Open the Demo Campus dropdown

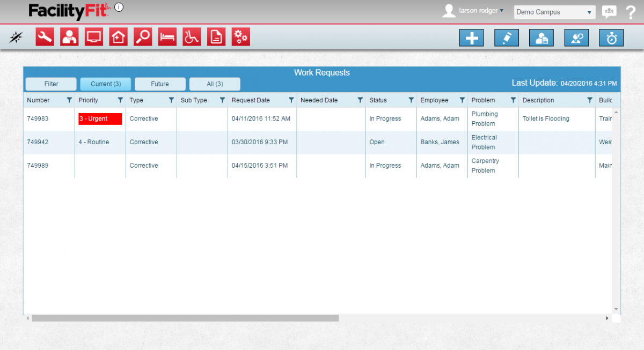[x=554, y=12]
